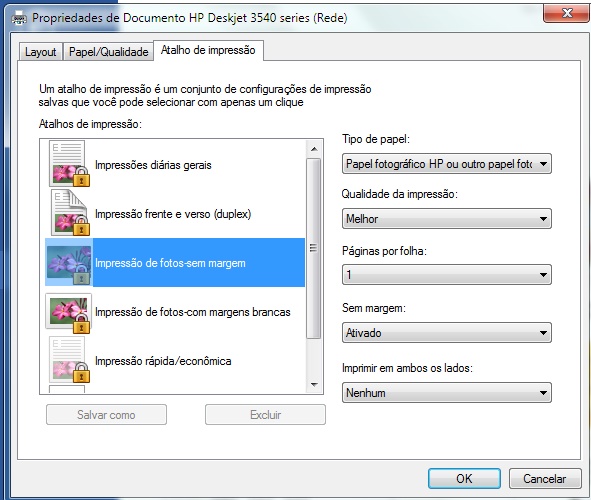591x500 pixels.
Task: Open the Tipo de papel dropdown
Action: click(447, 164)
